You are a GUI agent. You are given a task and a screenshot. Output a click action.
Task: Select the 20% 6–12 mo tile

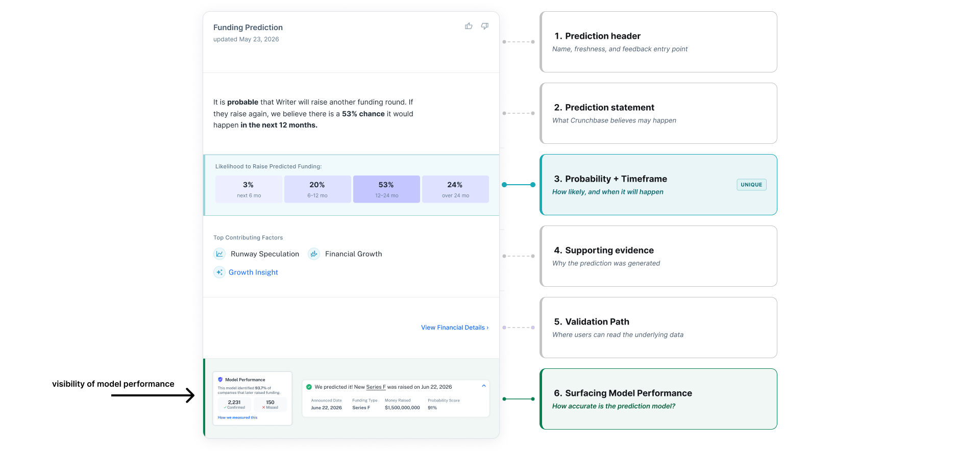click(x=317, y=189)
